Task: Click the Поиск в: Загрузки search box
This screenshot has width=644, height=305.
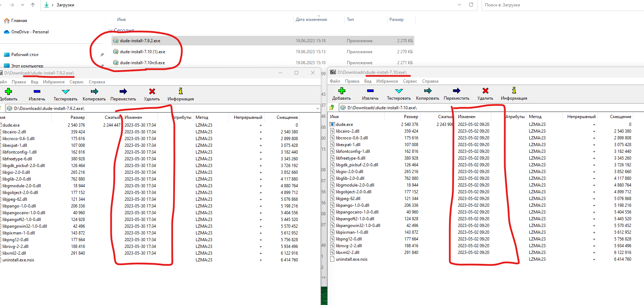Action: 562,5
